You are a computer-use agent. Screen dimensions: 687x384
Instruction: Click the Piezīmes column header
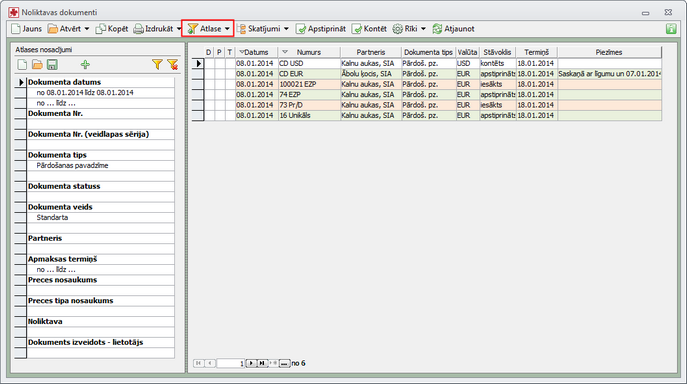pos(609,52)
